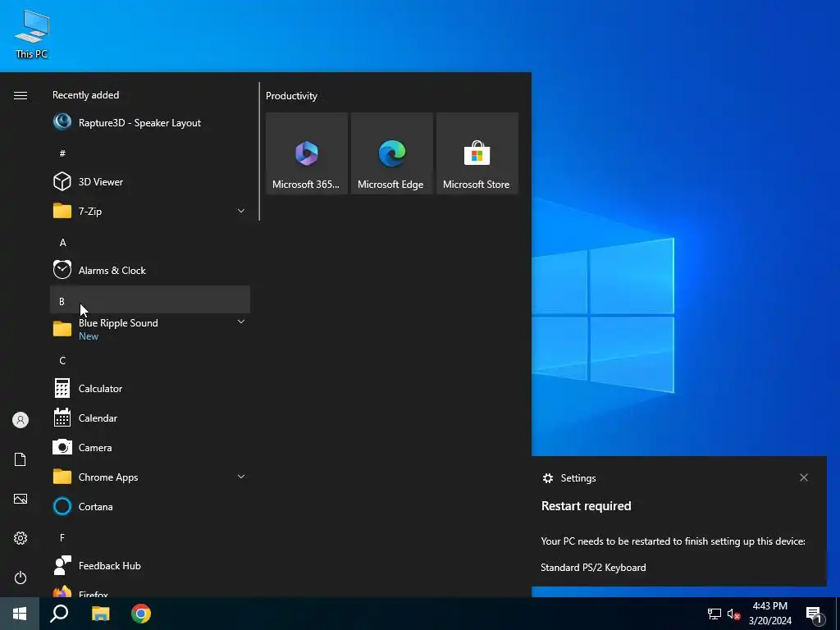840x630 pixels.
Task: Click the muted volume tray icon
Action: click(733, 614)
